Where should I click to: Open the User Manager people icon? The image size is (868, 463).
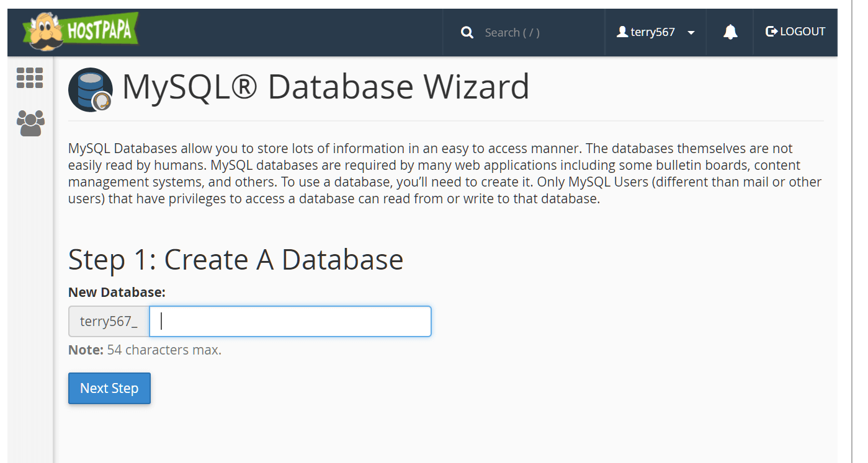point(30,123)
